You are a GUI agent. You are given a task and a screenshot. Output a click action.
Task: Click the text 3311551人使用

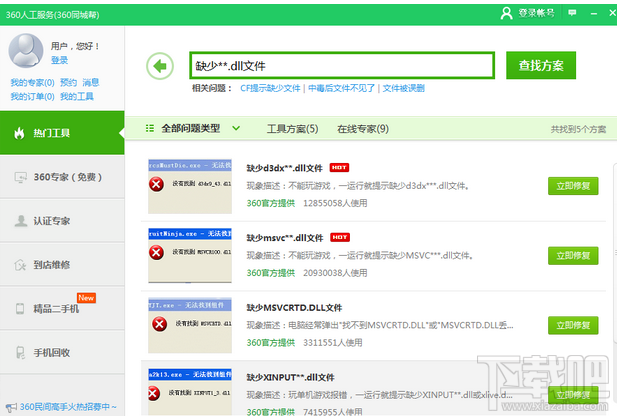click(333, 342)
